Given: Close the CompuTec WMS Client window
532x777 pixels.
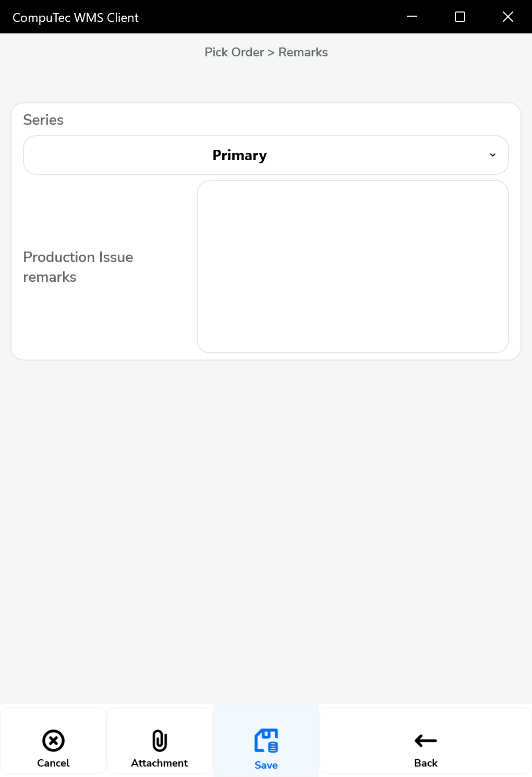Looking at the screenshot, I should pyautogui.click(x=508, y=17).
